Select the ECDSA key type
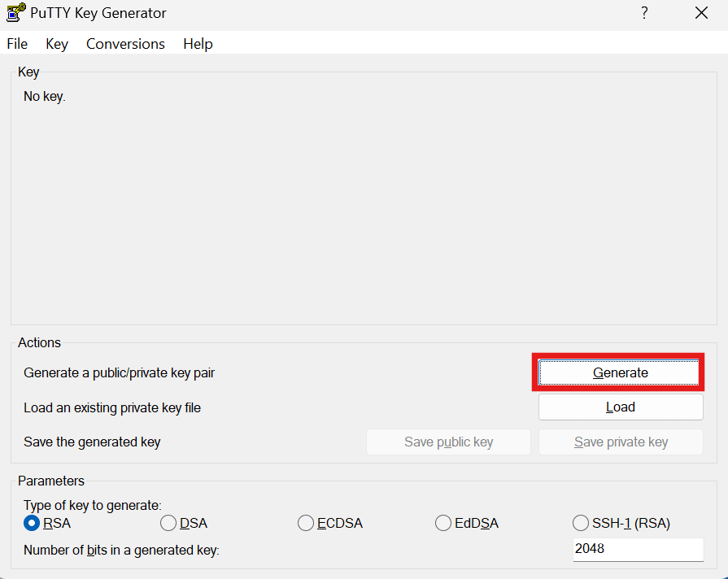Viewport: 728px width, 579px height. pyautogui.click(x=329, y=523)
